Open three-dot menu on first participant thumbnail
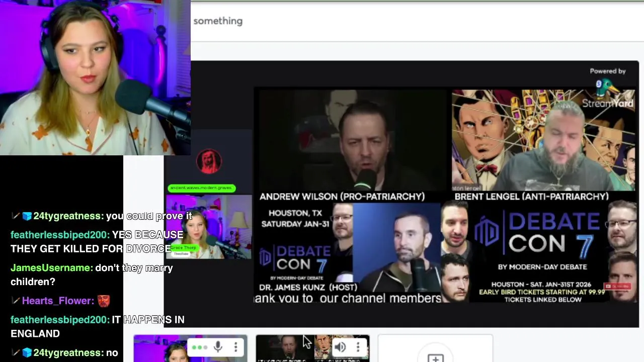The image size is (644, 362). pyautogui.click(x=235, y=347)
